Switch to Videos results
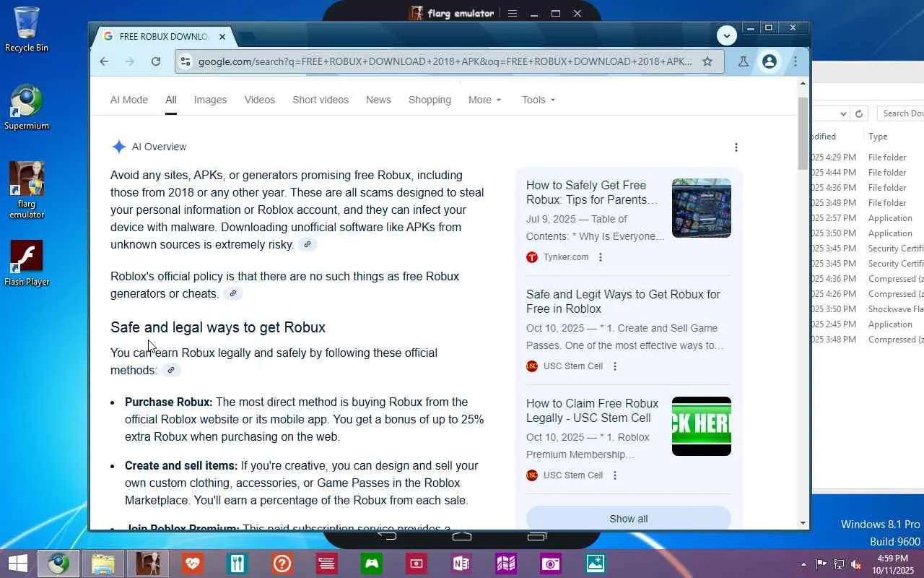This screenshot has height=578, width=924. [x=260, y=100]
